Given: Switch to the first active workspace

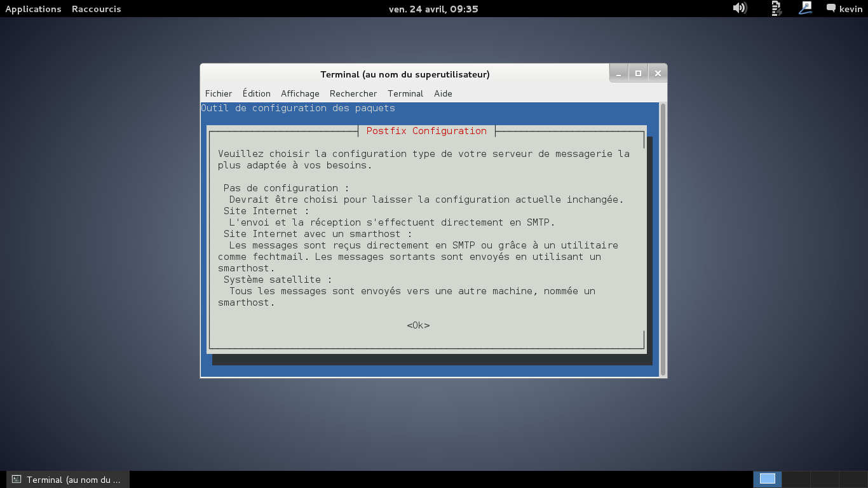Looking at the screenshot, I should pos(768,479).
